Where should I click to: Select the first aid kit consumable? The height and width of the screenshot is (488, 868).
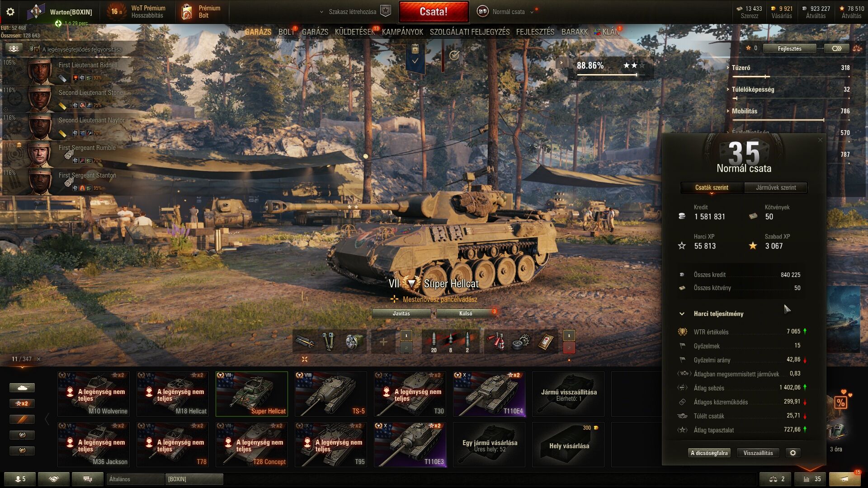546,342
